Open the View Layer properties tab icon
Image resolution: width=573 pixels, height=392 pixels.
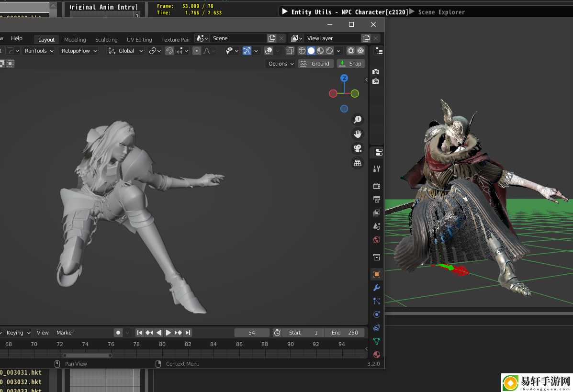coord(377,213)
